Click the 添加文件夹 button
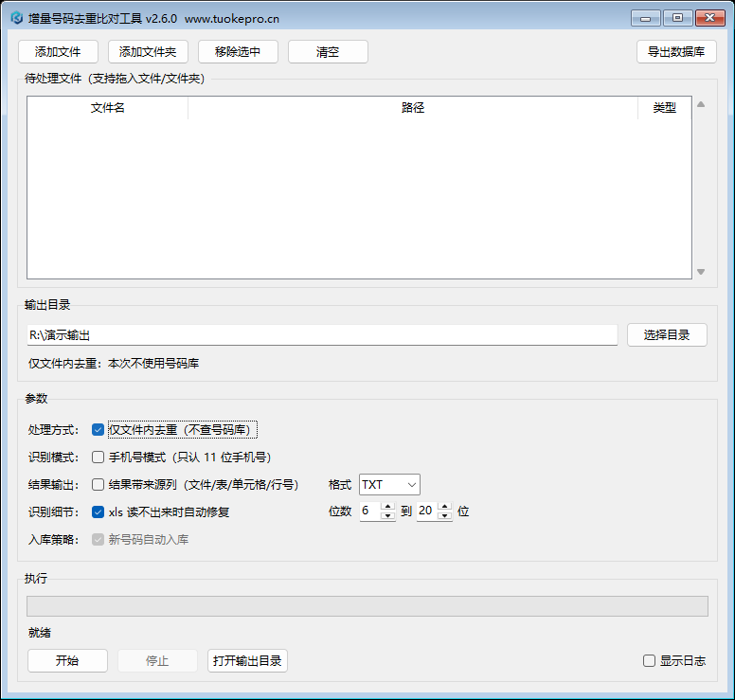 point(148,51)
